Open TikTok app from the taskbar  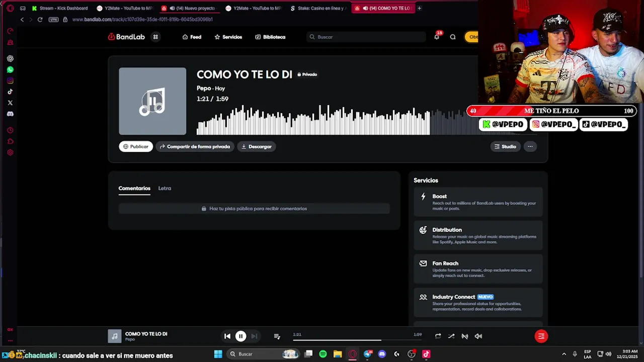426,354
